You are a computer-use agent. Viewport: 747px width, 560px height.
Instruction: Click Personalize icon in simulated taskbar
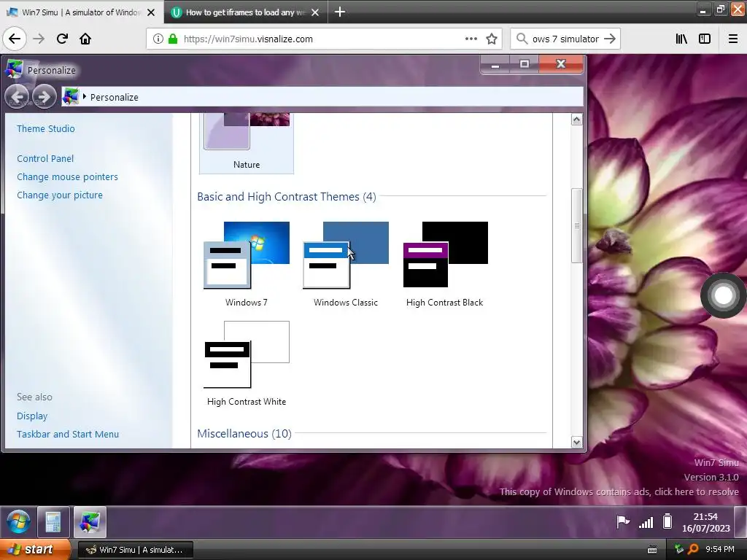point(90,522)
